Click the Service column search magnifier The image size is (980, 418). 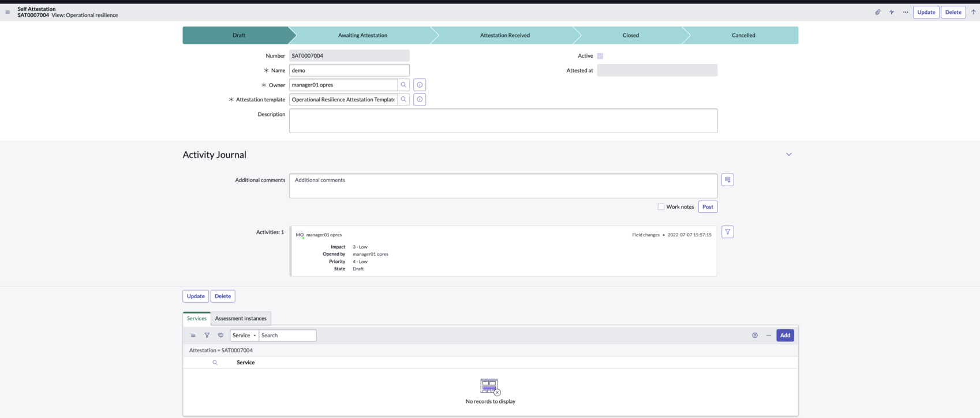[x=215, y=363]
